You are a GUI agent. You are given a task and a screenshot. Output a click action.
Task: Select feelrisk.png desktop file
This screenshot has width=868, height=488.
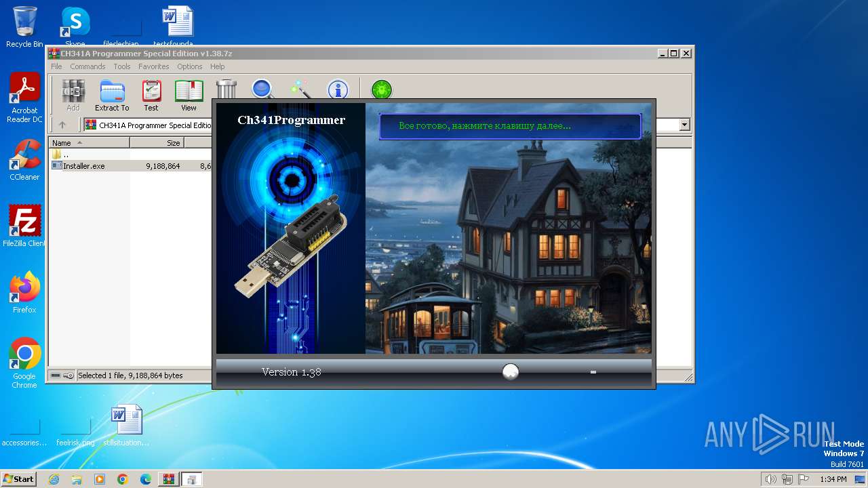pos(75,433)
